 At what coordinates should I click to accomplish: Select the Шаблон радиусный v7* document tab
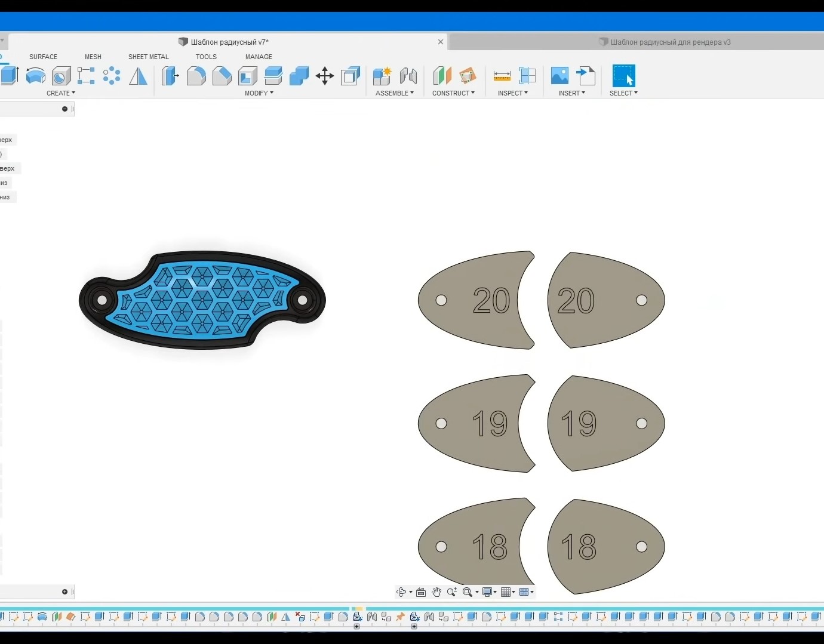(223, 42)
